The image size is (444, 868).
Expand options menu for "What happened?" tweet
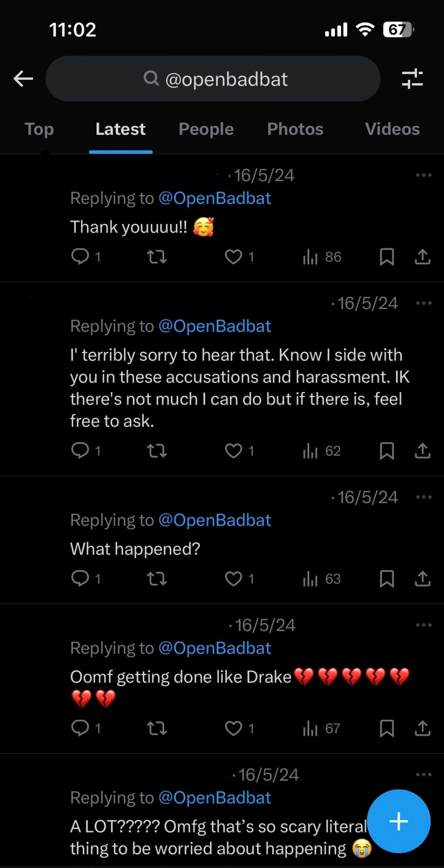pos(423,497)
